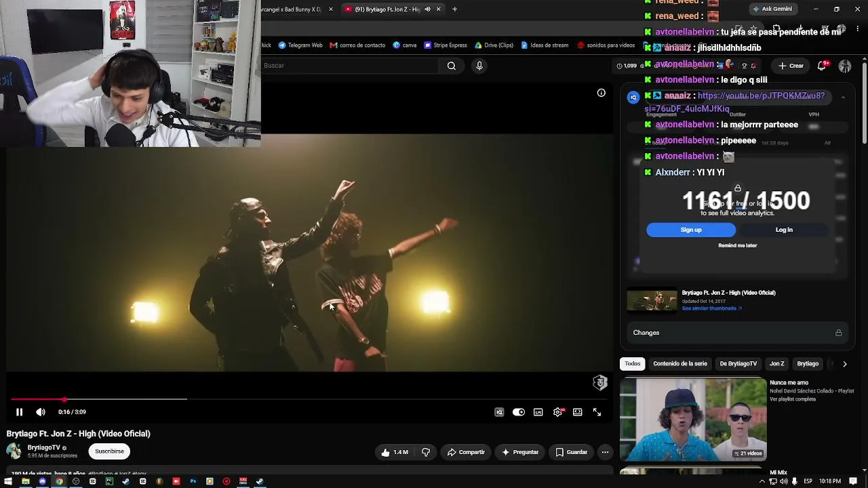
Task: Open Photoshop from the taskbar
Action: click(193, 481)
